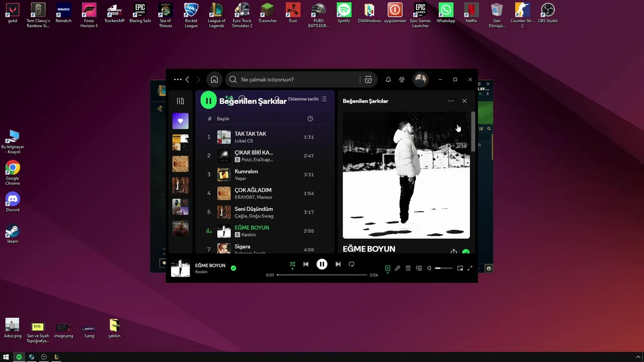Image resolution: width=644 pixels, height=362 pixels.
Task: Click the League of Legends taskbar icon
Action: (56, 357)
